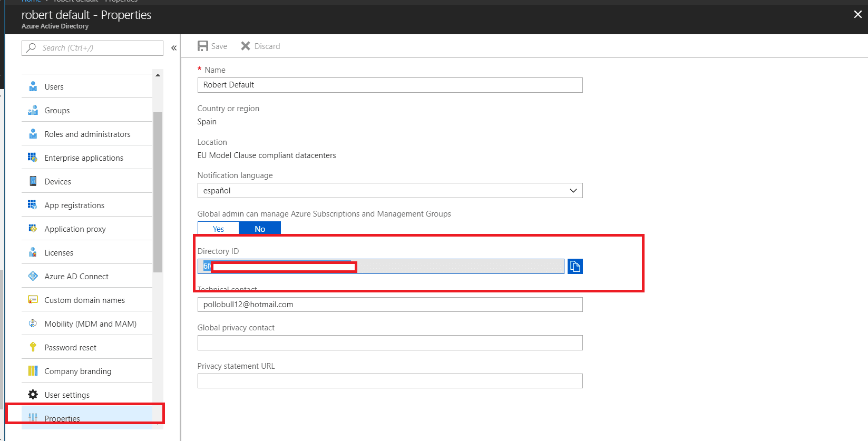Focus the sidebar search box
868x441 pixels.
92,48
